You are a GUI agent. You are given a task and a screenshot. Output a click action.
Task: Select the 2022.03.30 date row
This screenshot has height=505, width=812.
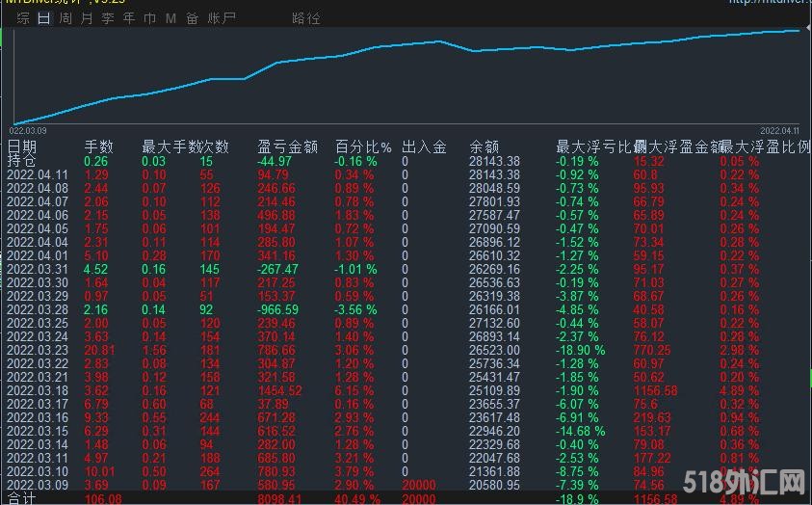coord(38,282)
